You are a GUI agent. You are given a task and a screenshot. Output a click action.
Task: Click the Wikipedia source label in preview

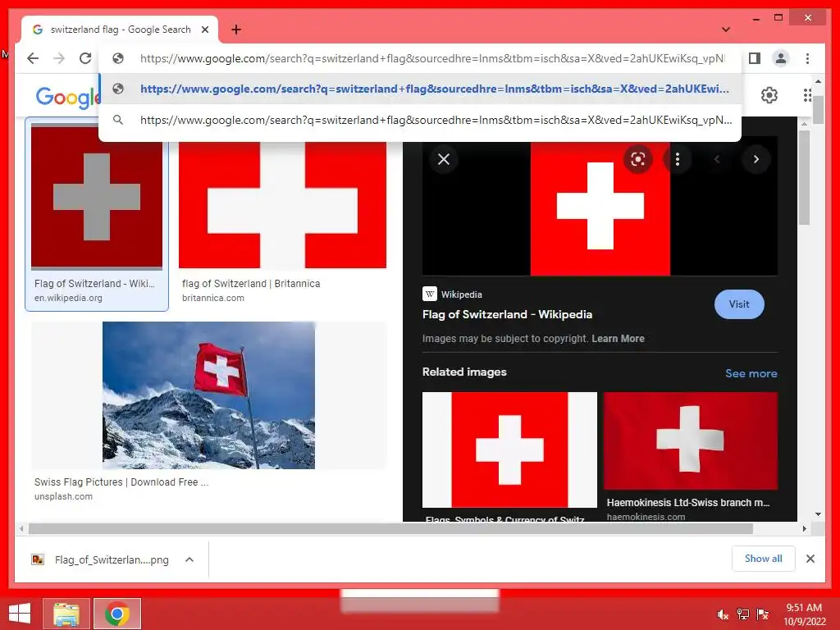tap(461, 294)
